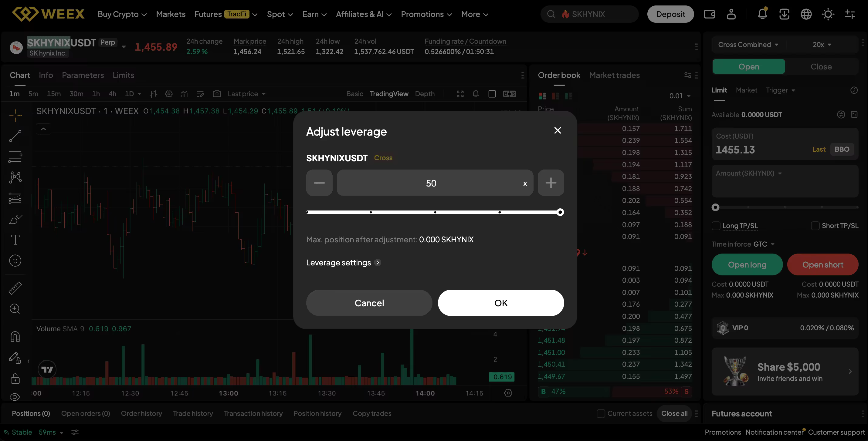Click the plus button to increase leverage
The height and width of the screenshot is (441, 868).
(551, 183)
